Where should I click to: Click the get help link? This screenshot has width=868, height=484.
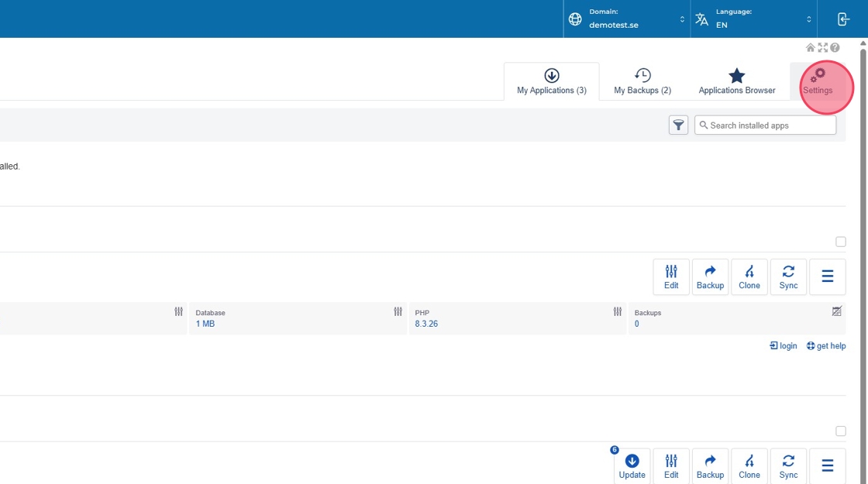pos(826,346)
